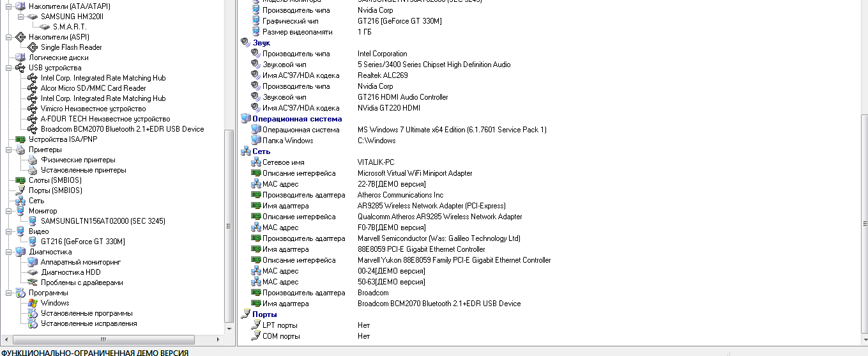
Task: Click the Порты (SMBIOS) connector icon
Action: pos(20,190)
